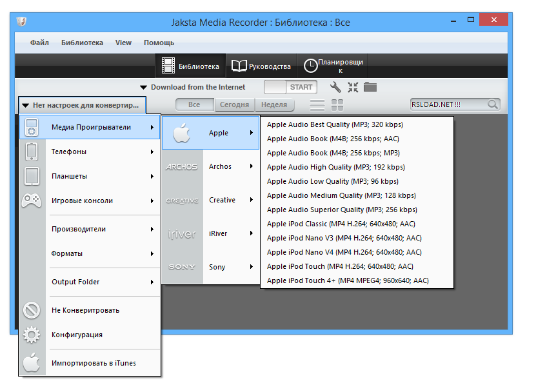
Task: Click Импортировать в iTunes
Action: [94, 363]
